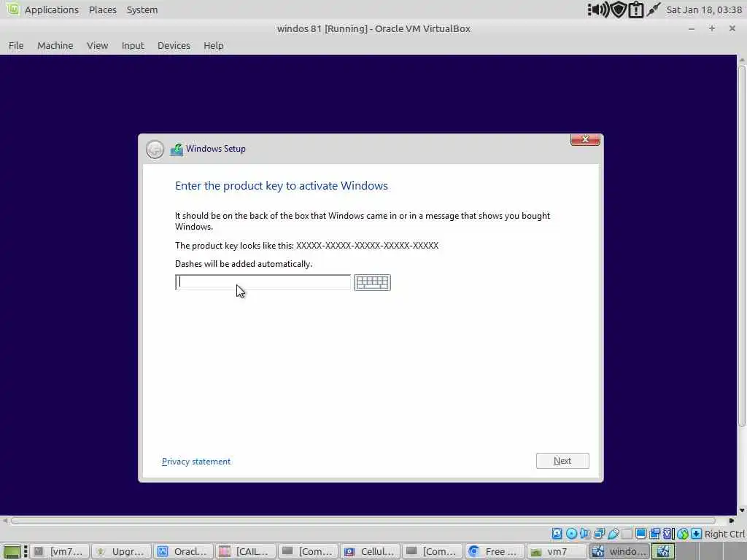
Task: Click the network connection plug tray icon
Action: [x=654, y=9]
